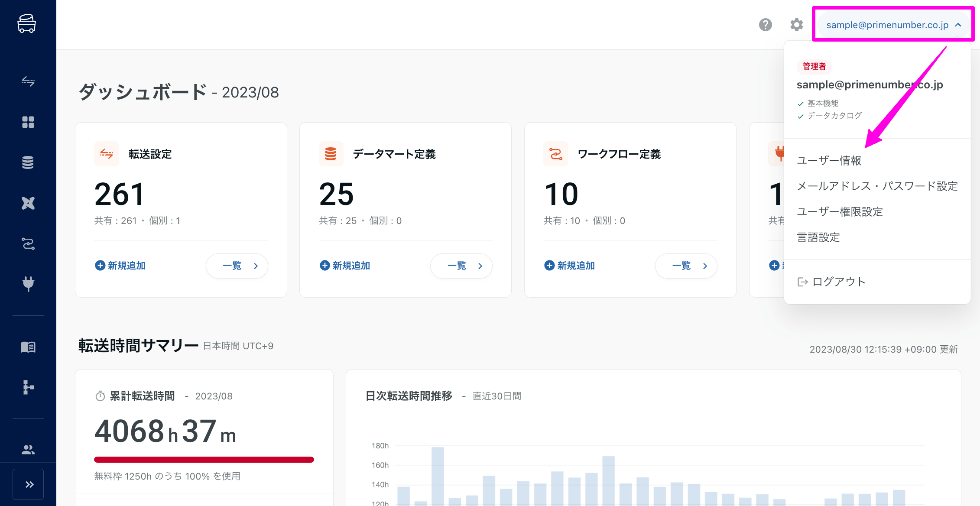This screenshot has width=980, height=506.
Task: Click the 転送設定 card icon
Action: pos(107,154)
